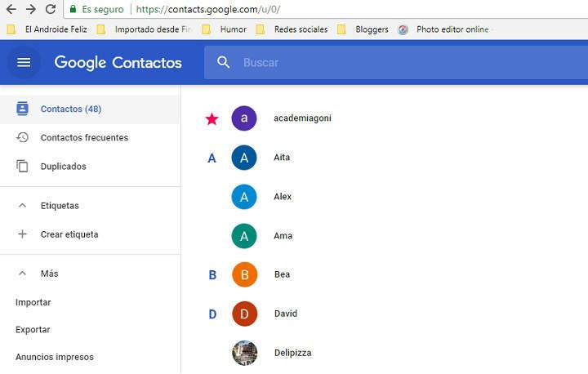Viewport: 588px width, 374px height.
Task: Open the Bea contact
Action: (282, 274)
